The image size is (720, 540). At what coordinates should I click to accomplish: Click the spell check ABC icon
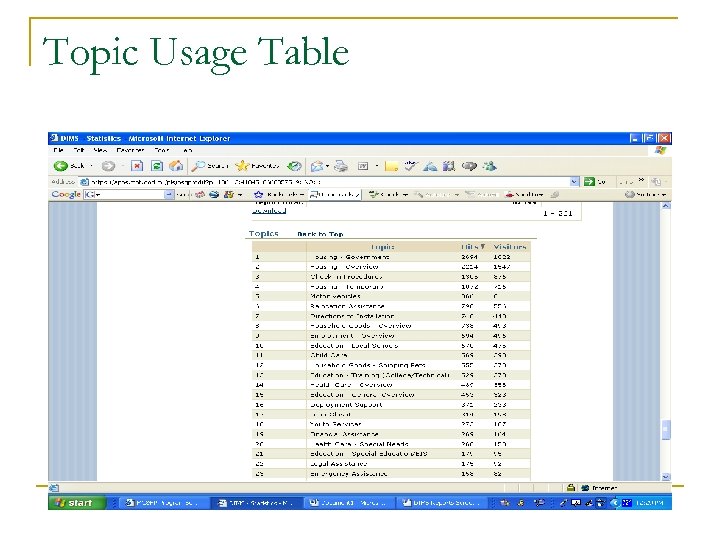click(x=411, y=166)
